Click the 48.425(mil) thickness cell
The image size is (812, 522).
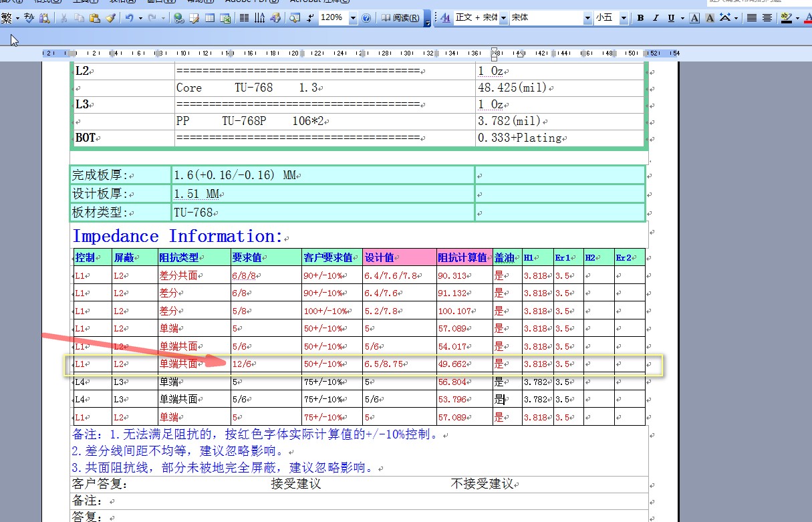pos(559,88)
